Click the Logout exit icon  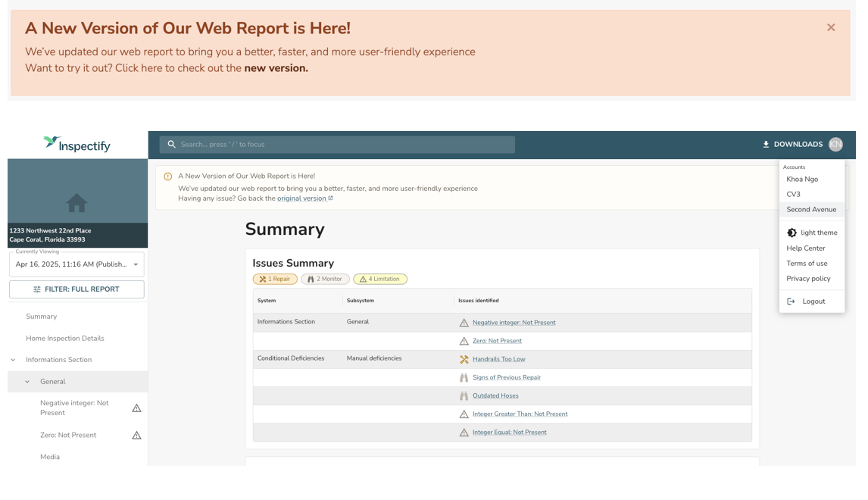(791, 302)
